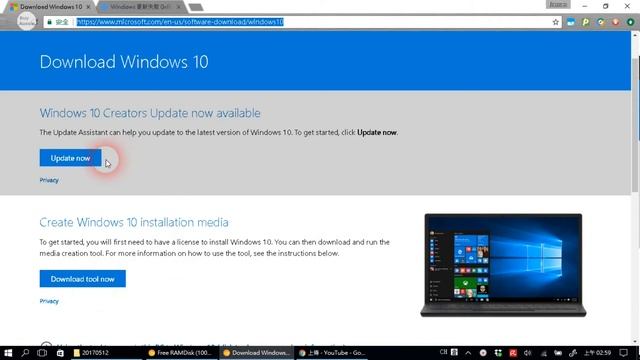Show hidden system tray icons
The width and height of the screenshot is (640, 360).
468,353
